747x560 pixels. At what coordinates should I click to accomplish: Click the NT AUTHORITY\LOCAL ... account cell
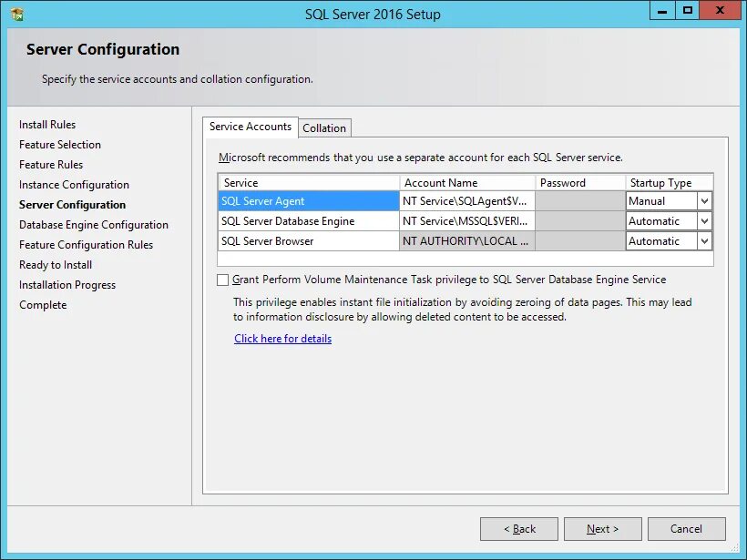(466, 241)
